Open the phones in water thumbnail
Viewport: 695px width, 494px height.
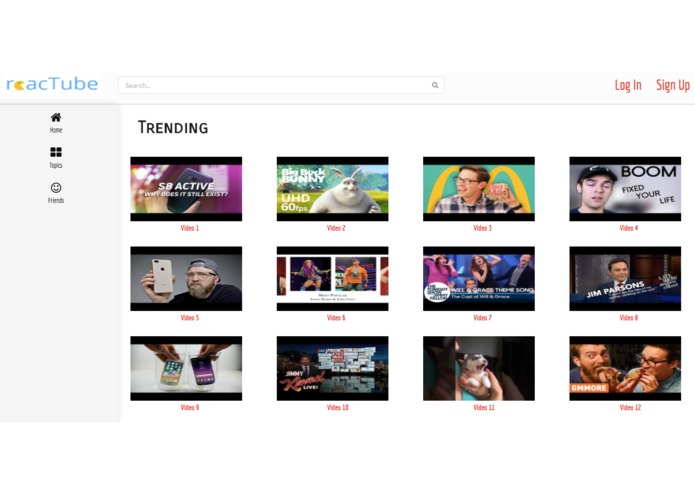pos(186,368)
